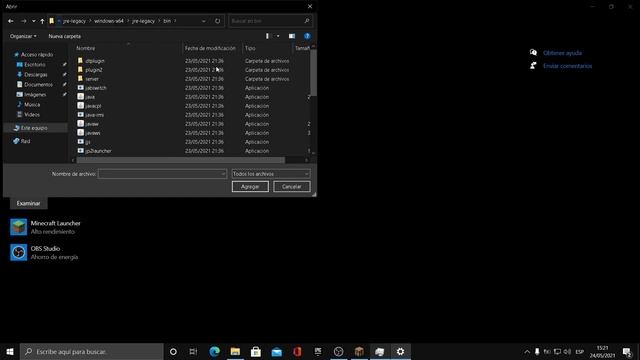Toggle the preview pane icon
Screen dimensions: 640x360
coord(292,36)
